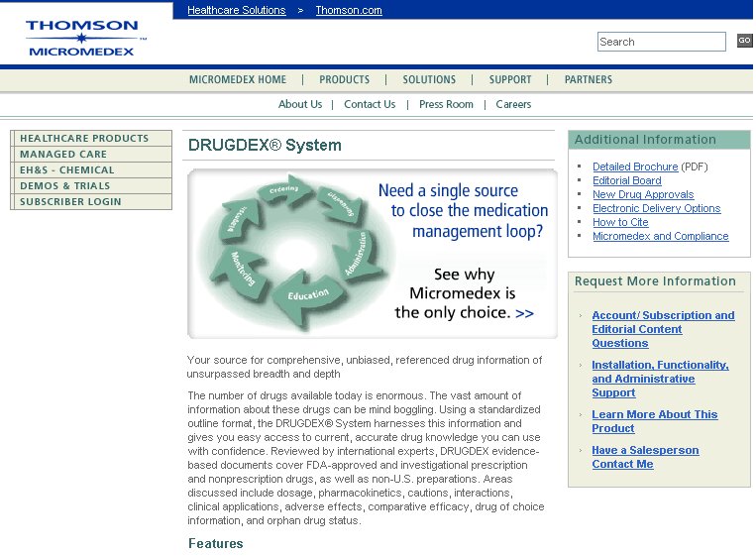Open the PRODUCTS menu item

click(344, 79)
